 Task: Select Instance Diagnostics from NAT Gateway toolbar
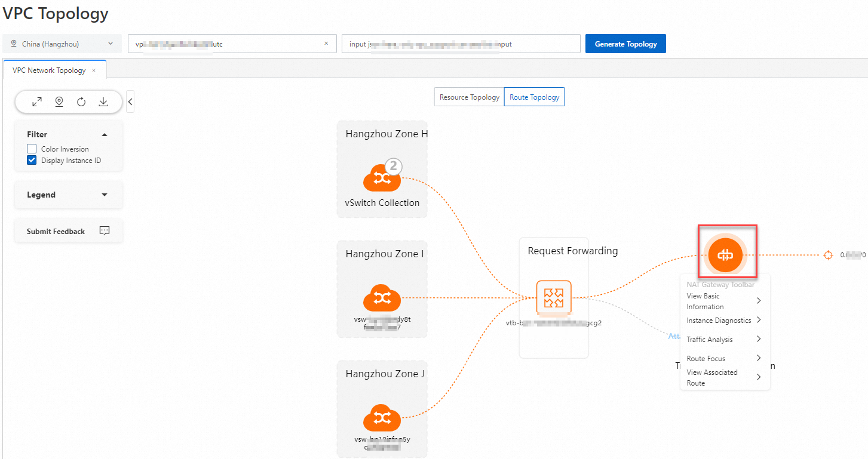pyautogui.click(x=719, y=320)
